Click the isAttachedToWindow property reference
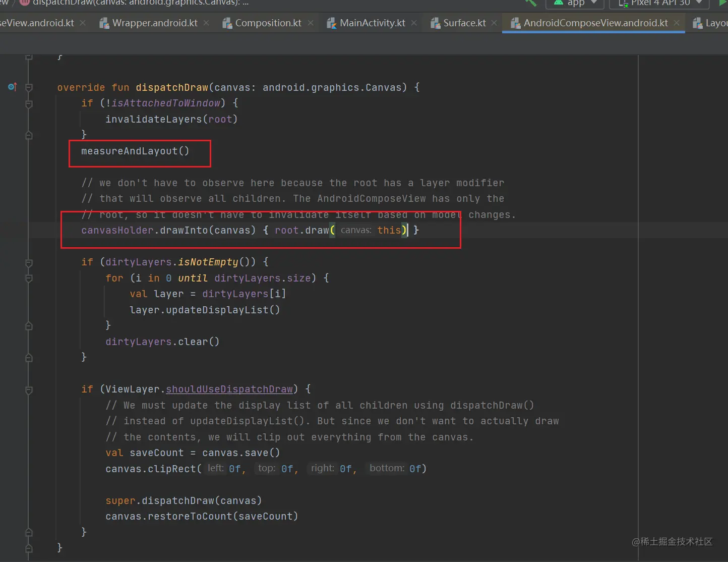Screen dimensions: 728x562 click(166, 103)
